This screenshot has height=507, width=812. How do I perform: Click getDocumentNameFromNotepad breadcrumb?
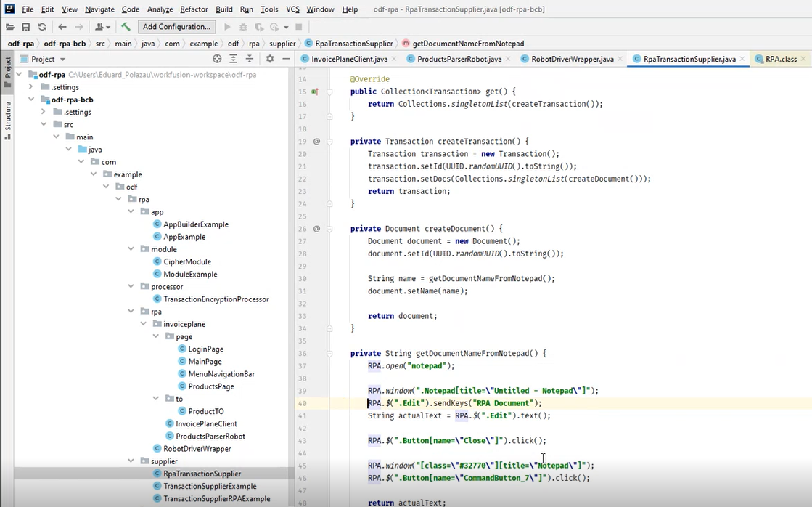point(468,44)
